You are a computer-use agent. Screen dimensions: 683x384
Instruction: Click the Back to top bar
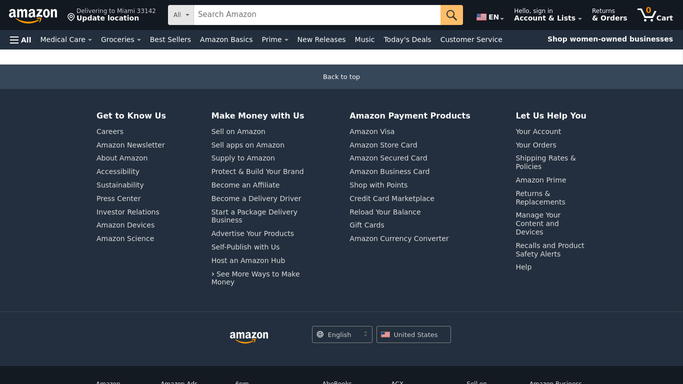[342, 77]
